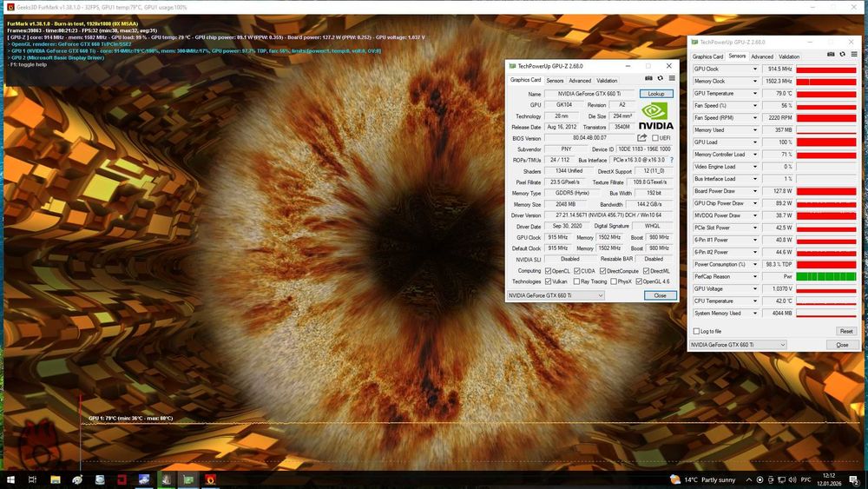Switch to Validation tab in Graphics Card window
Screen dimensions: 868x489
point(607,80)
